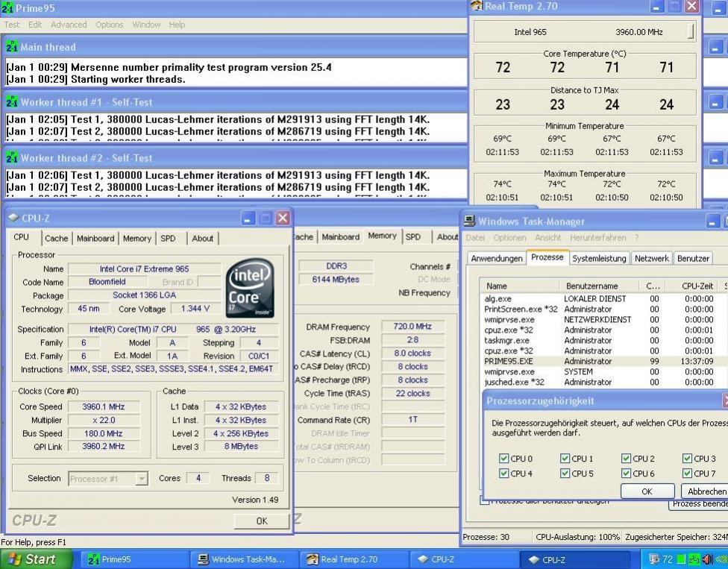The height and width of the screenshot is (569, 728).
Task: Click the Bus Speed 180.0 MHz value
Action: coord(104,433)
